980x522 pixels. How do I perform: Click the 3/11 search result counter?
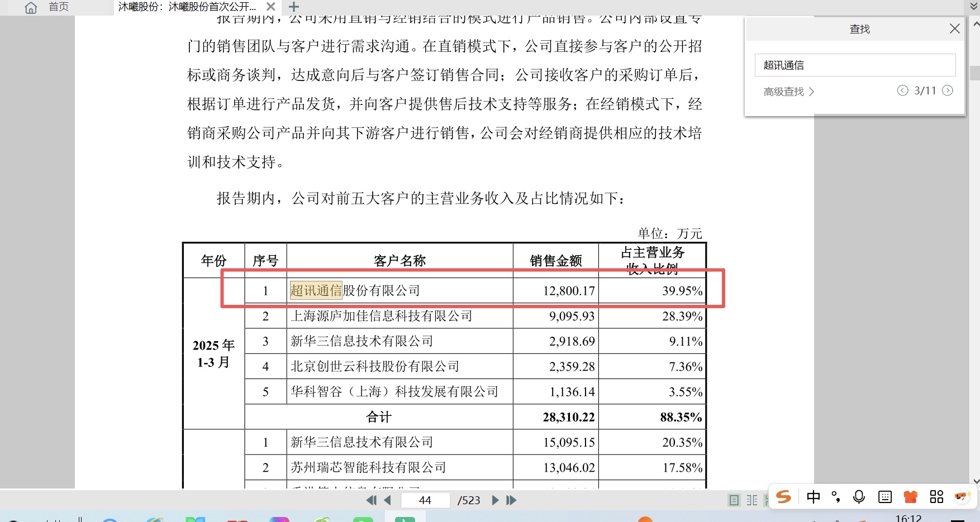pyautogui.click(x=925, y=90)
